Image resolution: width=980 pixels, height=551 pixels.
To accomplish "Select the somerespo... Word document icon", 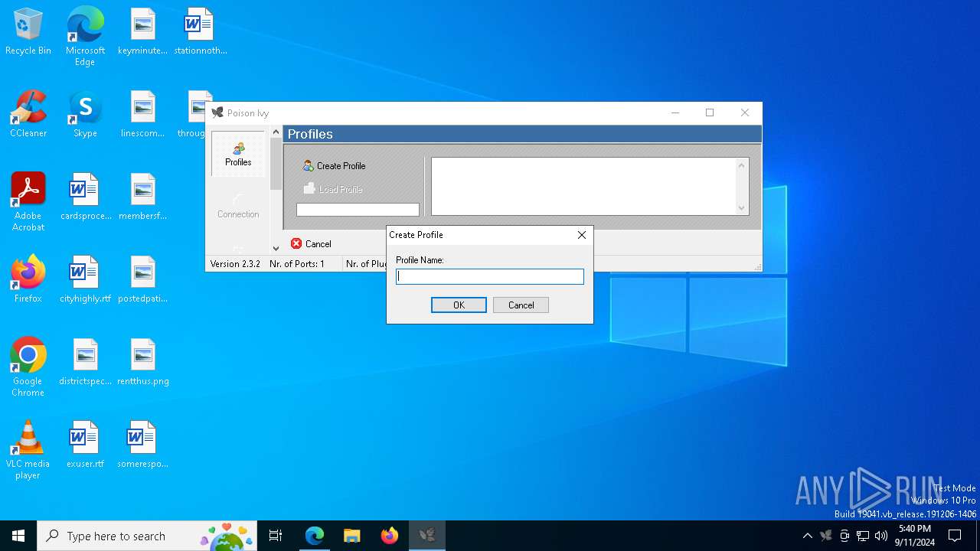I will click(x=143, y=445).
